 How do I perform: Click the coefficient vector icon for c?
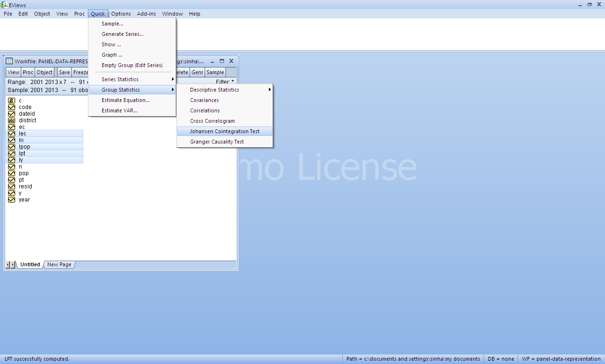[x=12, y=101]
